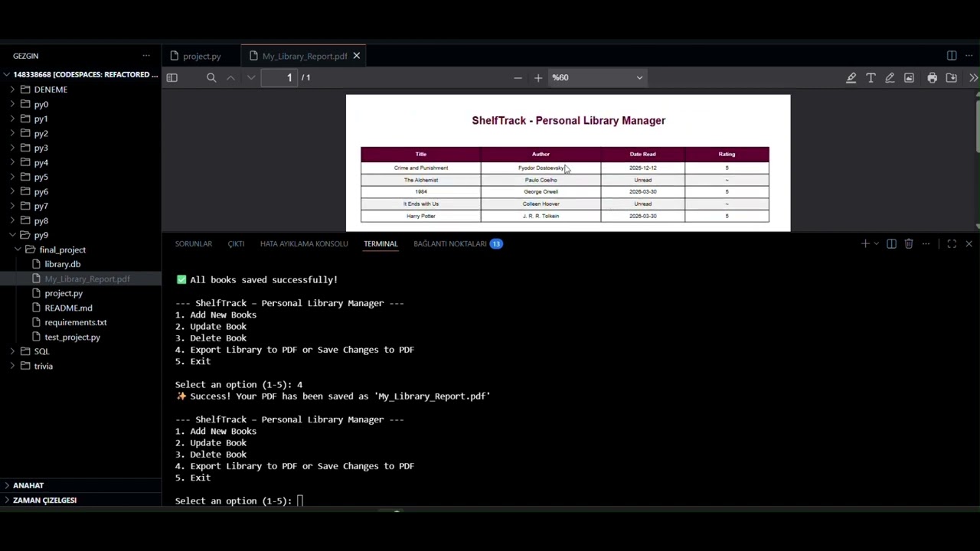Select the PDF draw pen tool
Screen dimensions: 980x551
[x=890, y=77]
